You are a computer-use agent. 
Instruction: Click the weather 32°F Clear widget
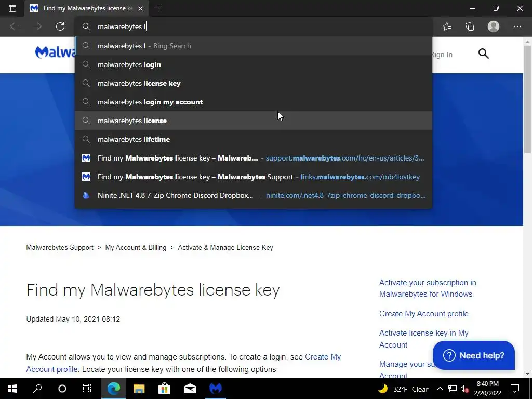coord(403,389)
